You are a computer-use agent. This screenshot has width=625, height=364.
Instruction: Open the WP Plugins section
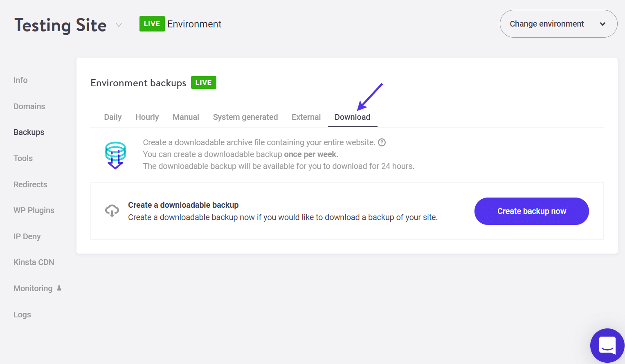[34, 210]
